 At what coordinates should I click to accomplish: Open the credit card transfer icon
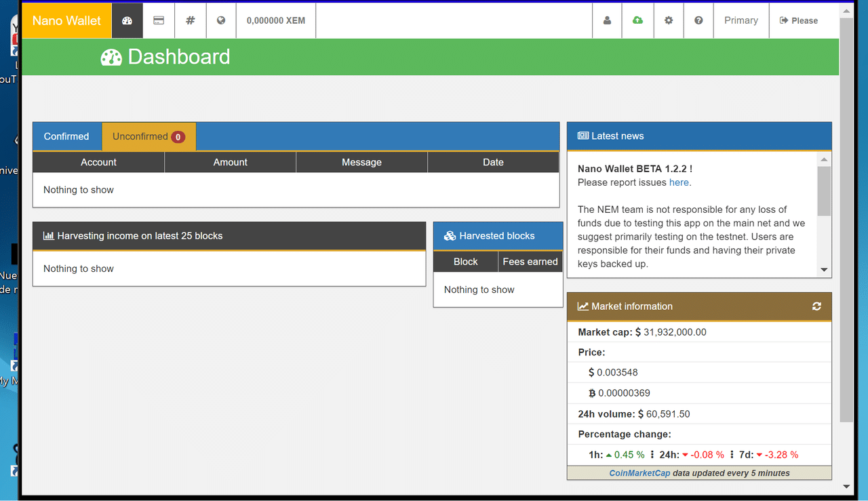[159, 20]
